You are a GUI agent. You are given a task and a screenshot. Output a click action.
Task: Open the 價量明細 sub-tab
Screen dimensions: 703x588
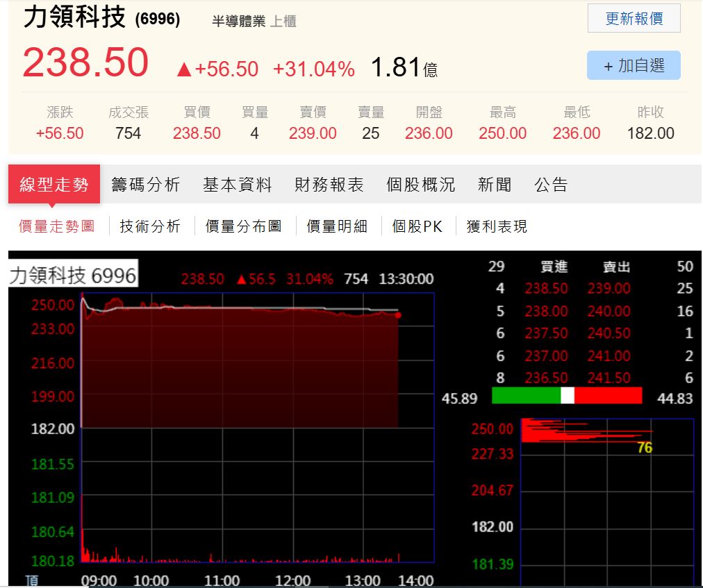[337, 226]
